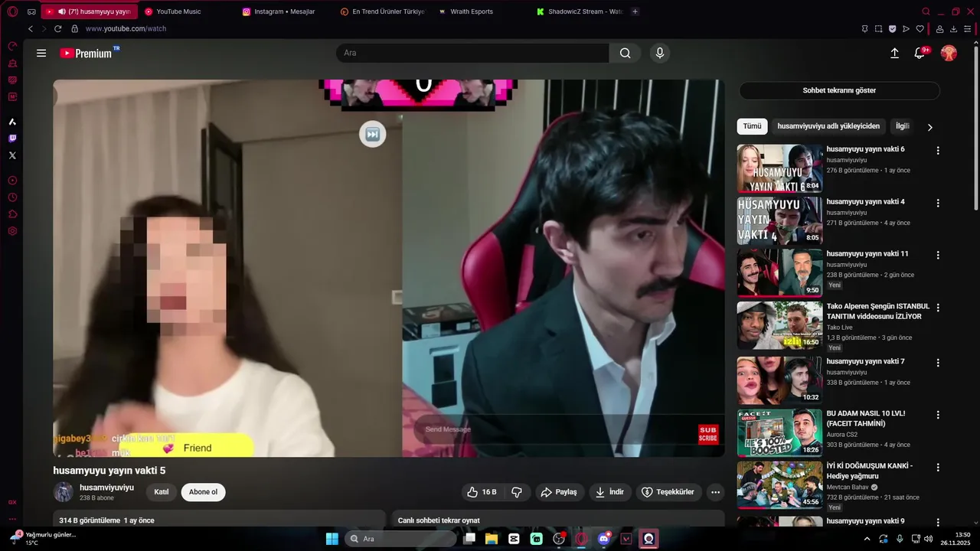Switch to Instagram • Mesajlar tab
This screenshot has width=980, height=551.
[x=286, y=11]
